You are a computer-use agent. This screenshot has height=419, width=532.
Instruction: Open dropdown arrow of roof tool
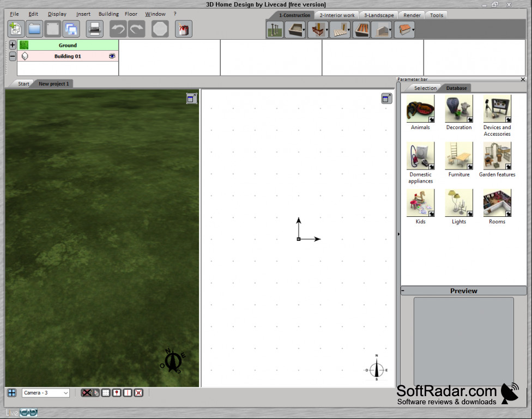[x=413, y=30]
